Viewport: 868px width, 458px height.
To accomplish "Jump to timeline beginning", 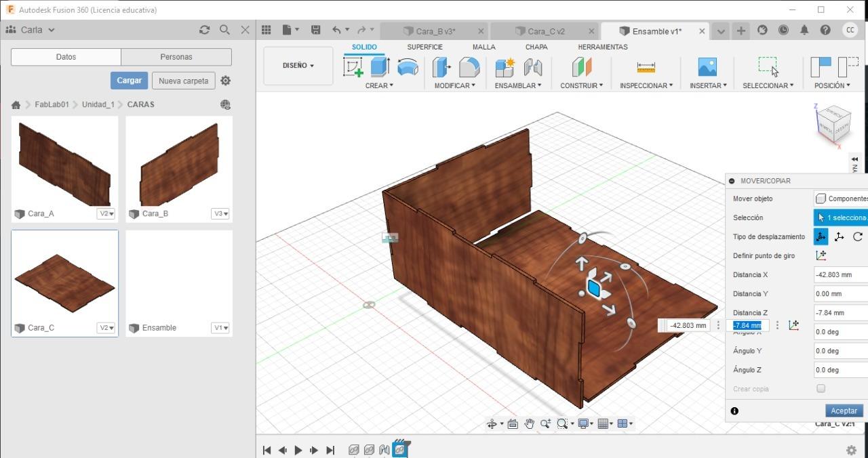I will pos(267,451).
